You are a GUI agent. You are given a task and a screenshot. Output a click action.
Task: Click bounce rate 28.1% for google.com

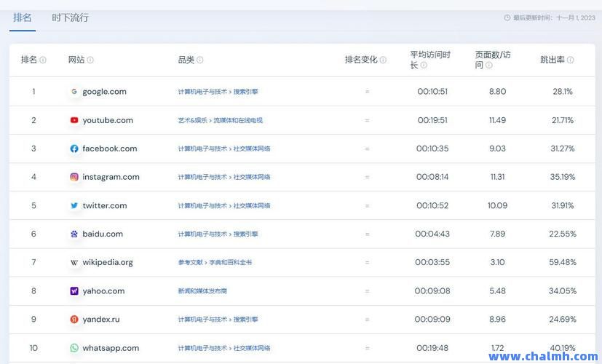(x=563, y=92)
